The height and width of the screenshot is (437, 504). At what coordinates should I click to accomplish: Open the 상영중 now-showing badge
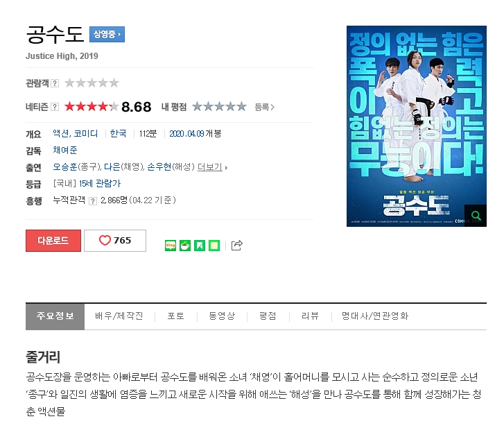coord(107,34)
